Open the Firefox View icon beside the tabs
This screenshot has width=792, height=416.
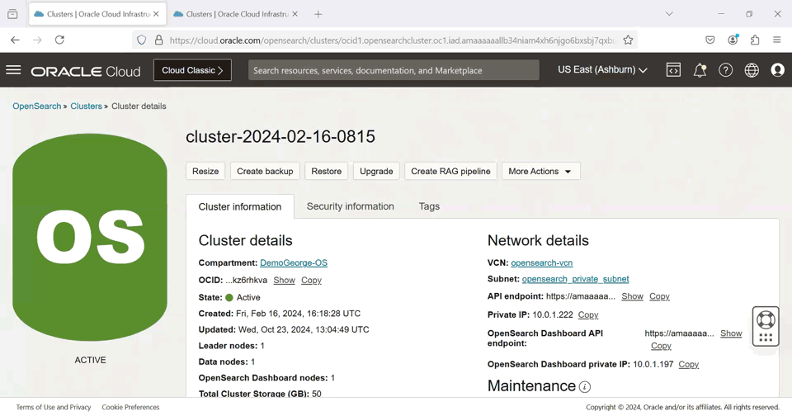point(13,14)
